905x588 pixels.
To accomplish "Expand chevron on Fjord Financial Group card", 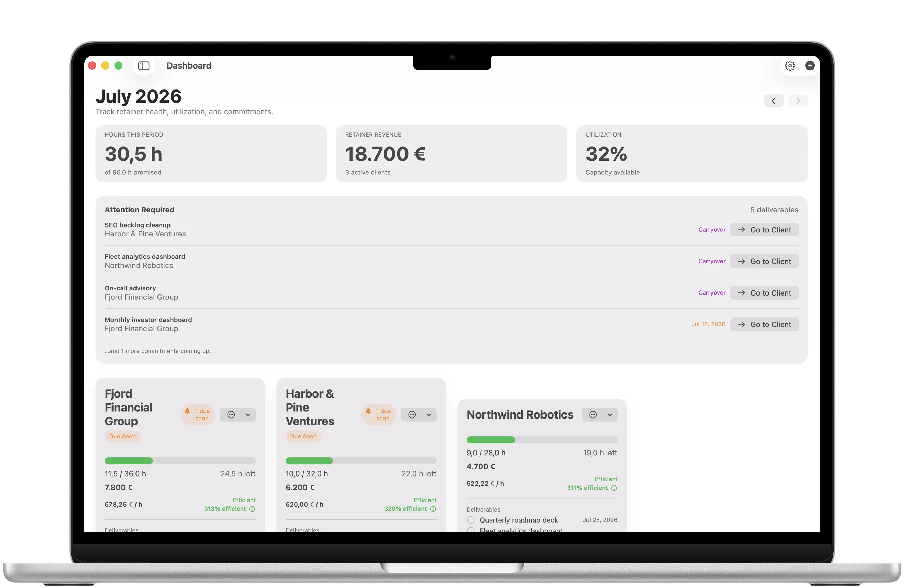I will (248, 415).
